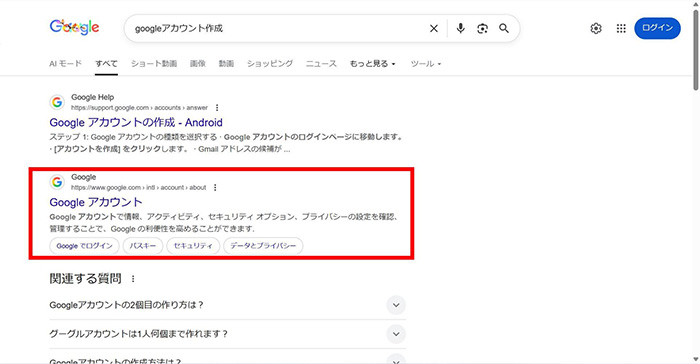
Task: Click the Google Help site name text
Action: pyautogui.click(x=92, y=97)
